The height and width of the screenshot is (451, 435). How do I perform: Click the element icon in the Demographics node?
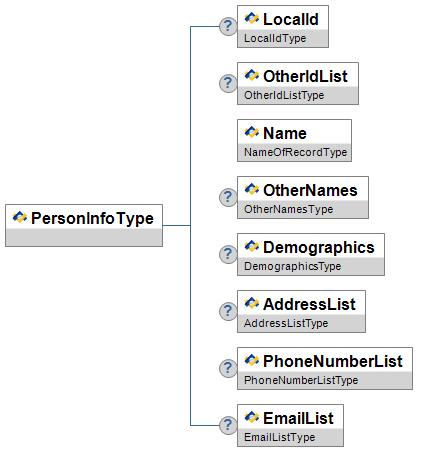(252, 246)
